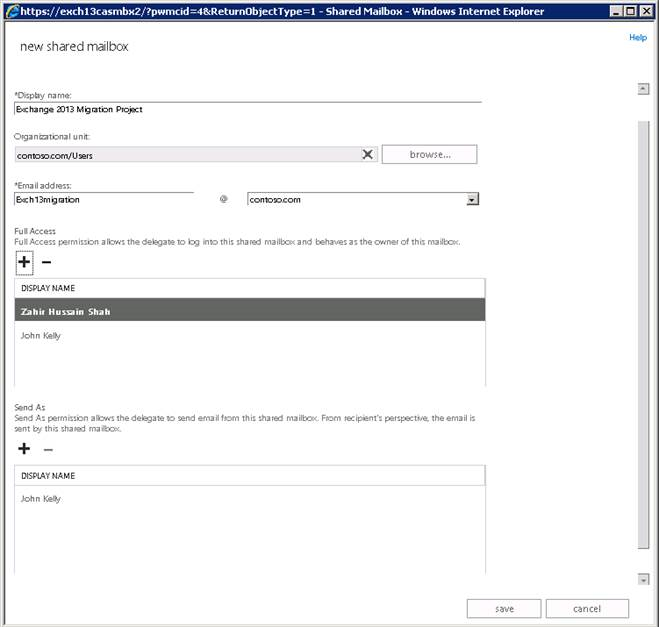The width and height of the screenshot is (659, 627).
Task: Open the Help link
Action: pos(637,37)
